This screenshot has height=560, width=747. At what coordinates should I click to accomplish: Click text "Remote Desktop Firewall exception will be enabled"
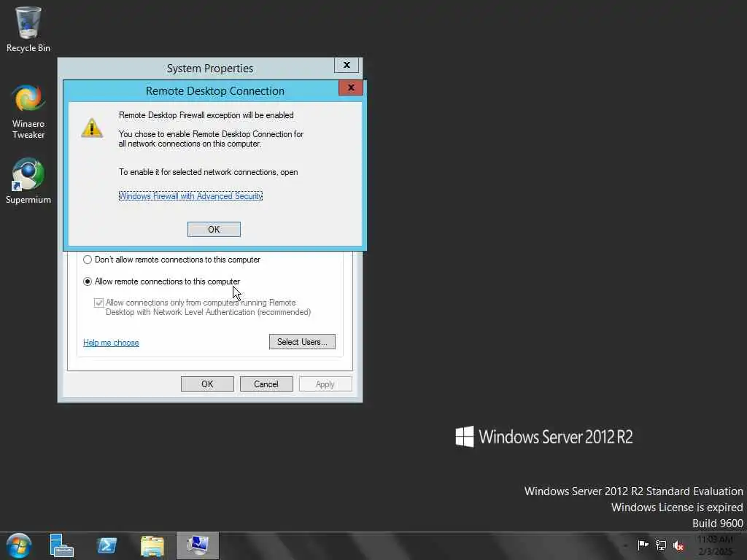click(x=206, y=115)
